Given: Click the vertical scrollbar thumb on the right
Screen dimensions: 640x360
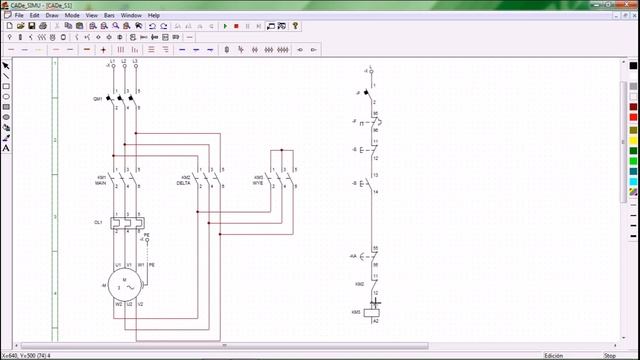Looking at the screenshot, I should [623, 142].
